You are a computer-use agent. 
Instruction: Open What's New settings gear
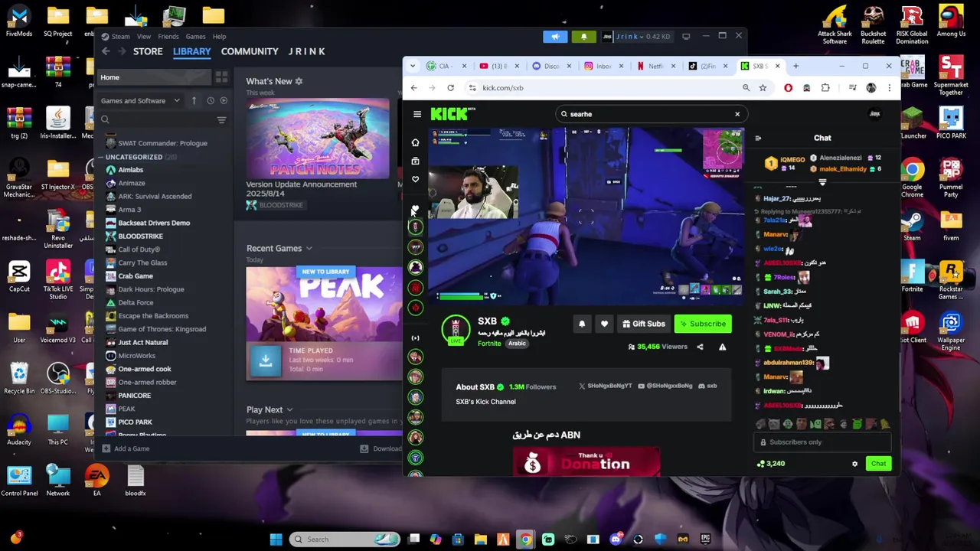coord(299,81)
